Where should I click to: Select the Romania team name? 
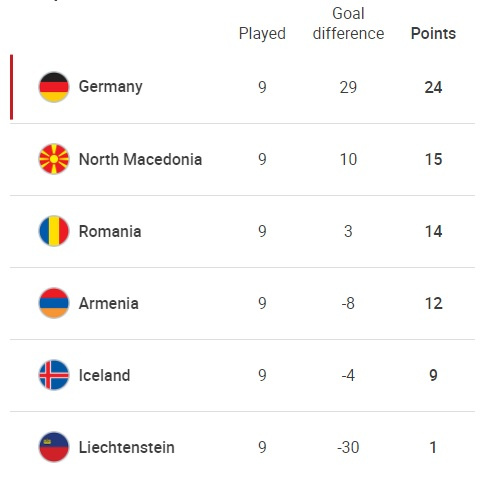[x=110, y=231]
